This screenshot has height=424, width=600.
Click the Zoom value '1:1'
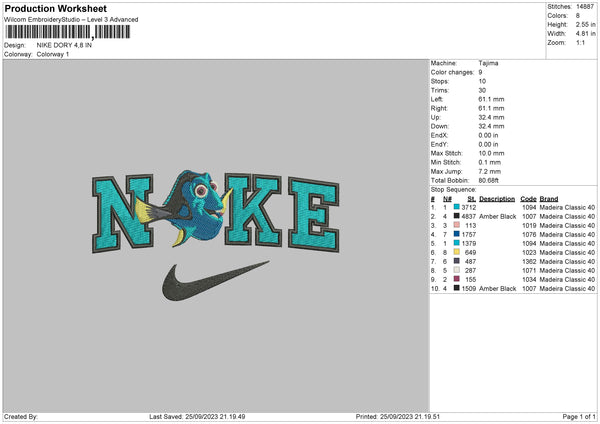point(580,43)
